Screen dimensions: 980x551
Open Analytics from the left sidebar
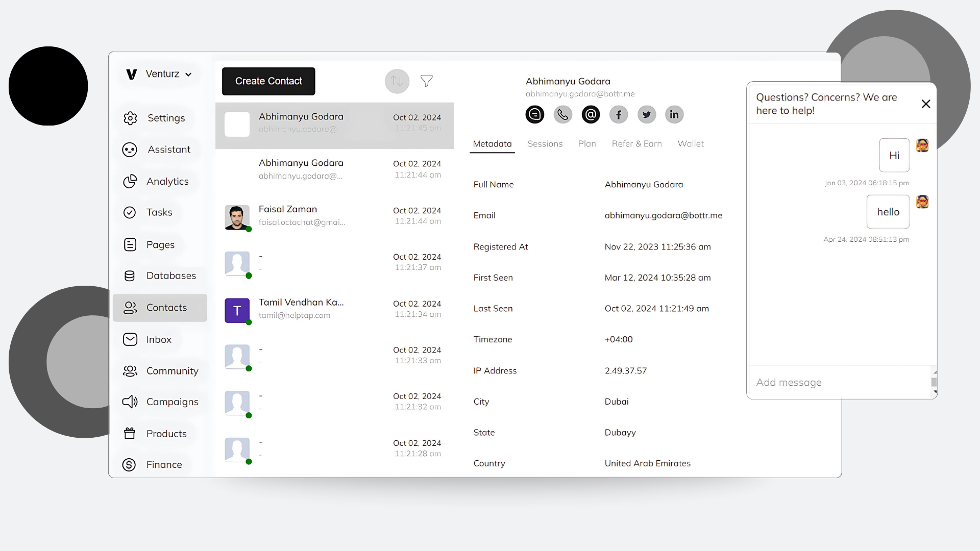pos(168,181)
